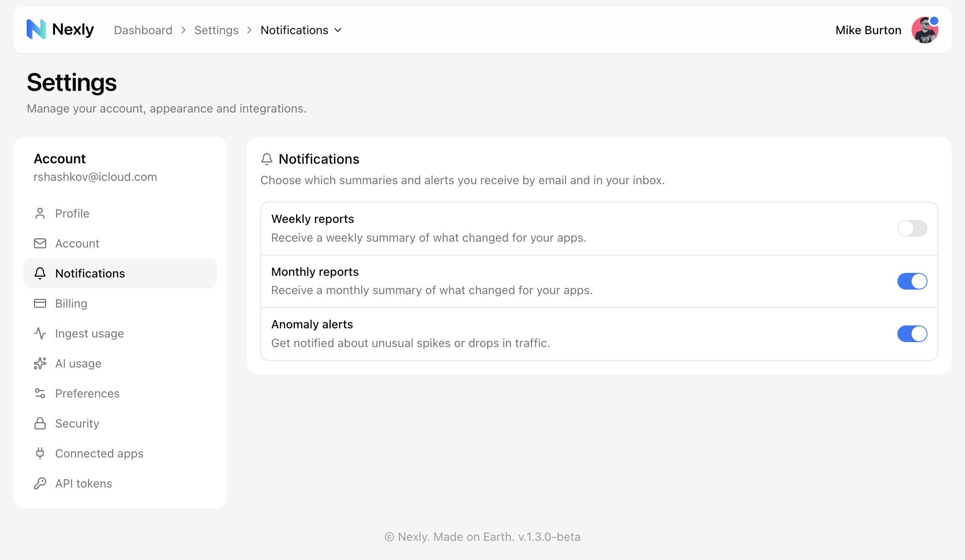Click the Anomaly alerts title text
This screenshot has width=965, height=560.
point(312,324)
